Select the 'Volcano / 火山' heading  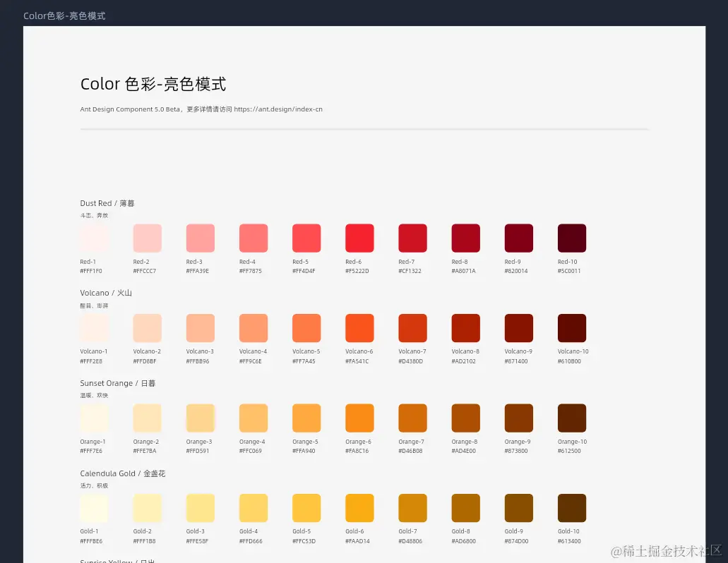(106, 293)
